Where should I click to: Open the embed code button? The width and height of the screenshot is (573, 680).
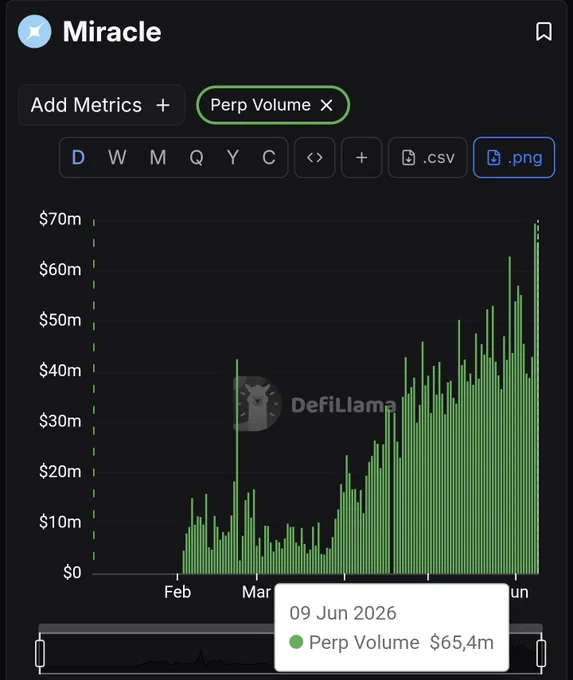pyautogui.click(x=314, y=157)
